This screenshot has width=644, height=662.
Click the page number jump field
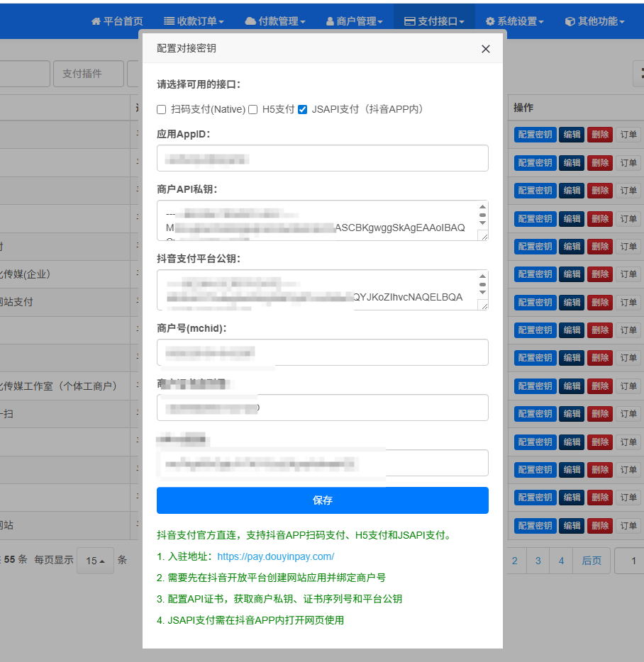pos(630,561)
